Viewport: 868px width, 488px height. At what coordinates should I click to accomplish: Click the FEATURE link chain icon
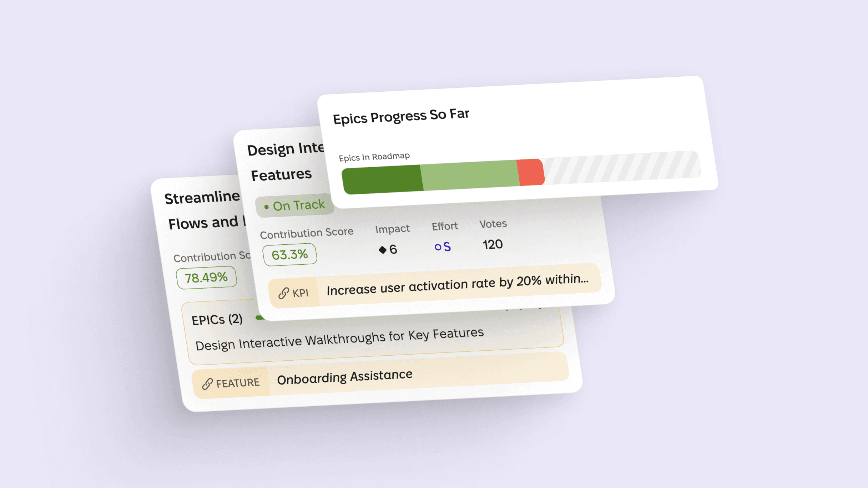point(207,384)
